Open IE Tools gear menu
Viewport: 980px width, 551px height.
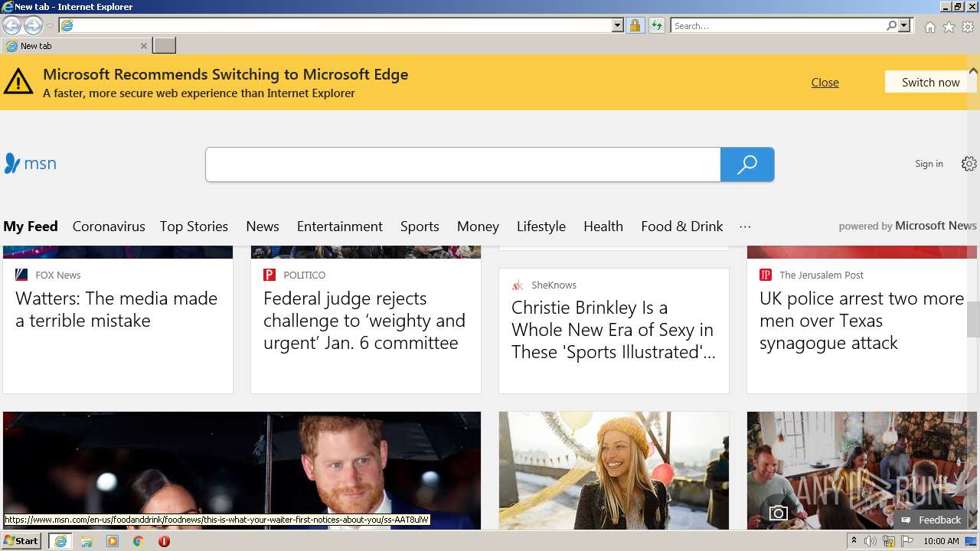968,27
